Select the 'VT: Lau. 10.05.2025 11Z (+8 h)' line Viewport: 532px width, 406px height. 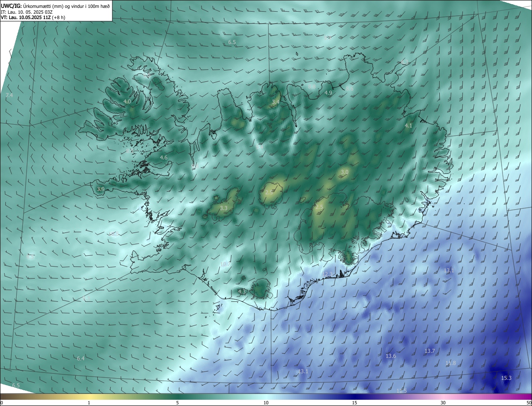pos(33,17)
